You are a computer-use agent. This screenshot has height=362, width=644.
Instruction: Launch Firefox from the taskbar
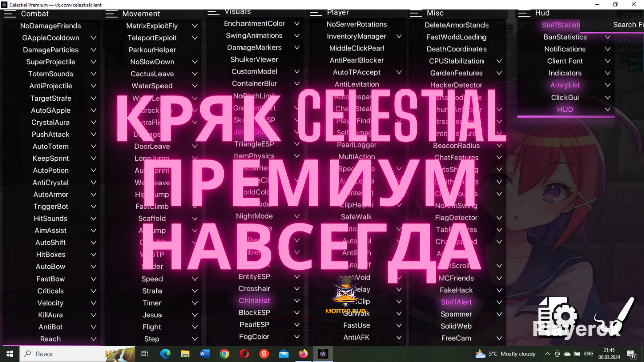(x=303, y=354)
